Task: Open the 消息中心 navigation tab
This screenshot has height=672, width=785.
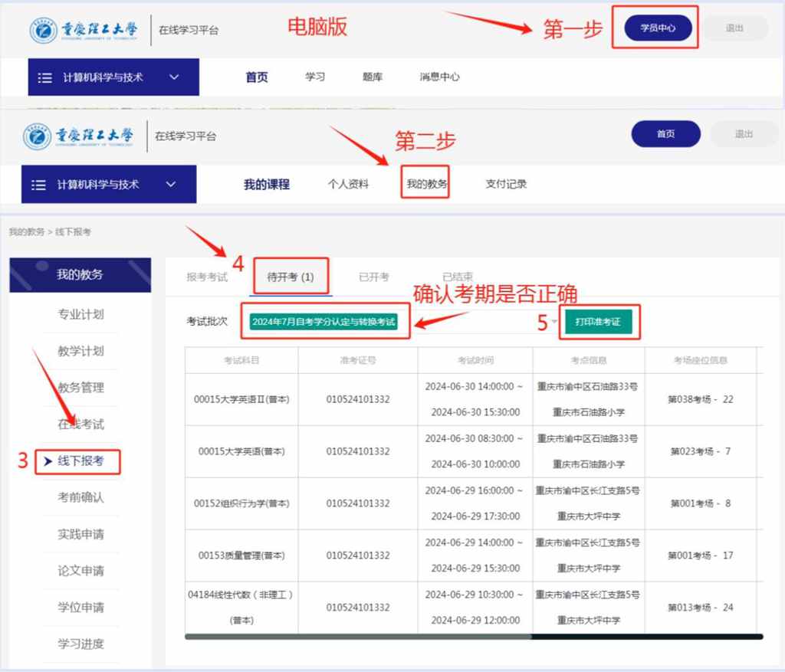Action: click(x=439, y=77)
